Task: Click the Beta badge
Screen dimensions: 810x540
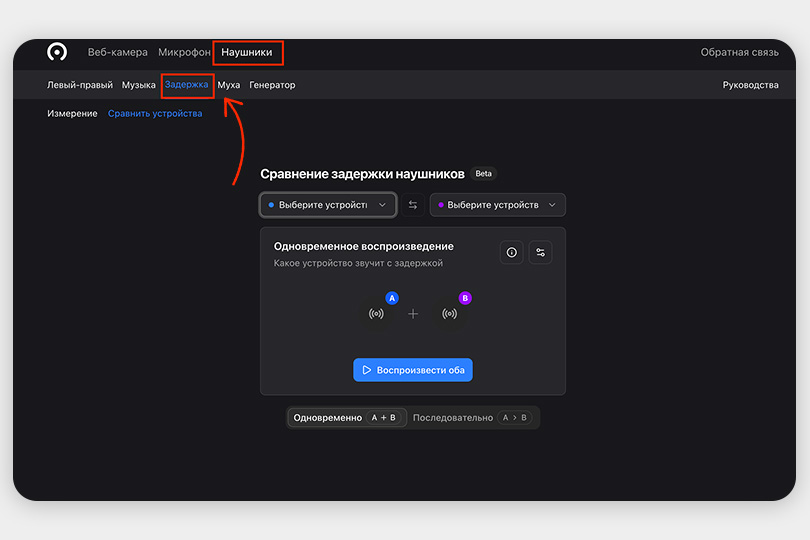Action: click(484, 173)
